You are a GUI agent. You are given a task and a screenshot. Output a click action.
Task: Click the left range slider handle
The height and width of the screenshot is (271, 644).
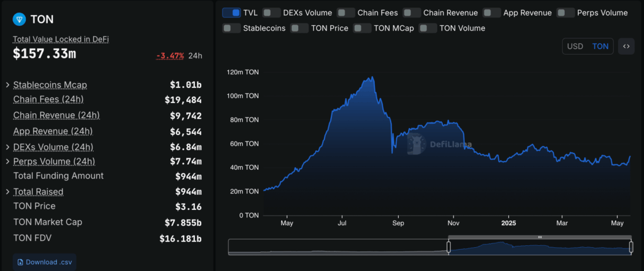coord(448,246)
